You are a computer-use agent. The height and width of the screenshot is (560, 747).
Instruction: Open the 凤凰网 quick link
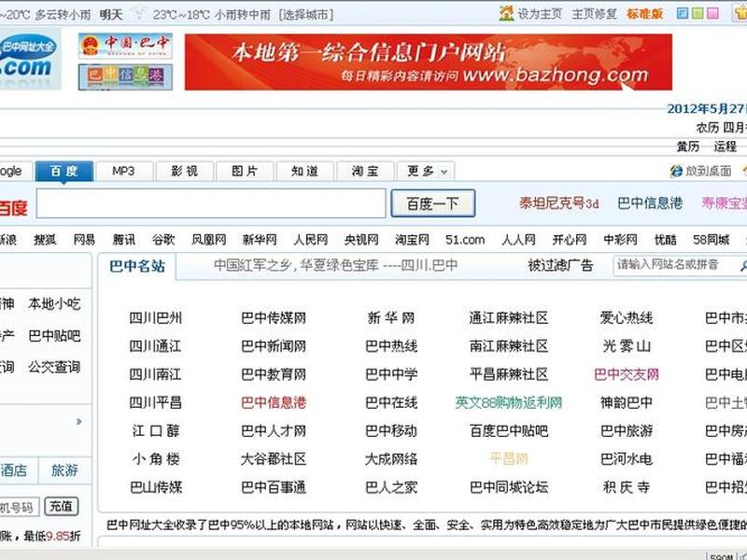(x=208, y=240)
